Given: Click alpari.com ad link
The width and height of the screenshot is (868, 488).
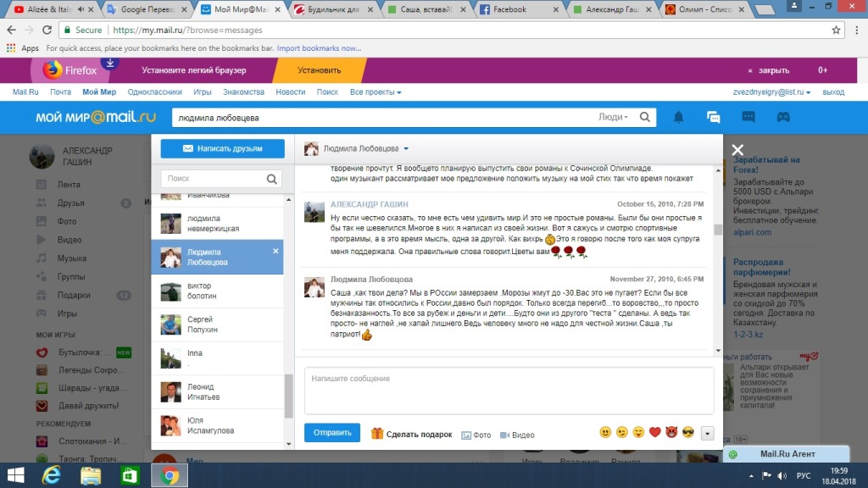Looking at the screenshot, I should (x=752, y=232).
